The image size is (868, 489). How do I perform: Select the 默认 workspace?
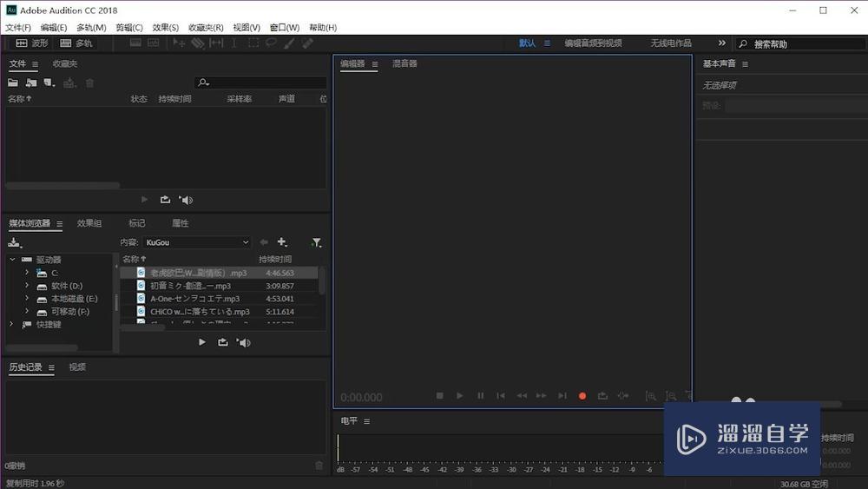527,43
